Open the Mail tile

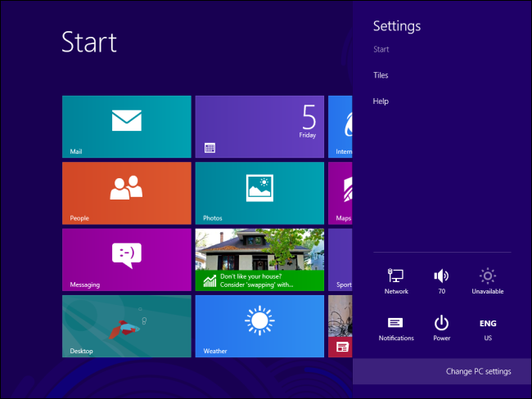click(127, 127)
